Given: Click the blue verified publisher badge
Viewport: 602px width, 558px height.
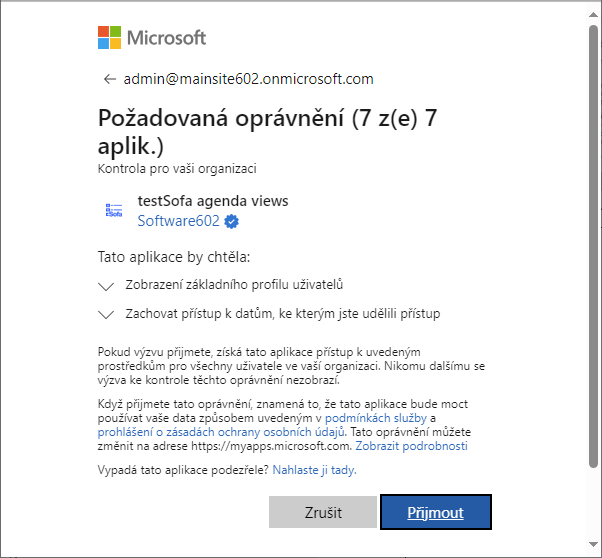Looking at the screenshot, I should point(232,222).
